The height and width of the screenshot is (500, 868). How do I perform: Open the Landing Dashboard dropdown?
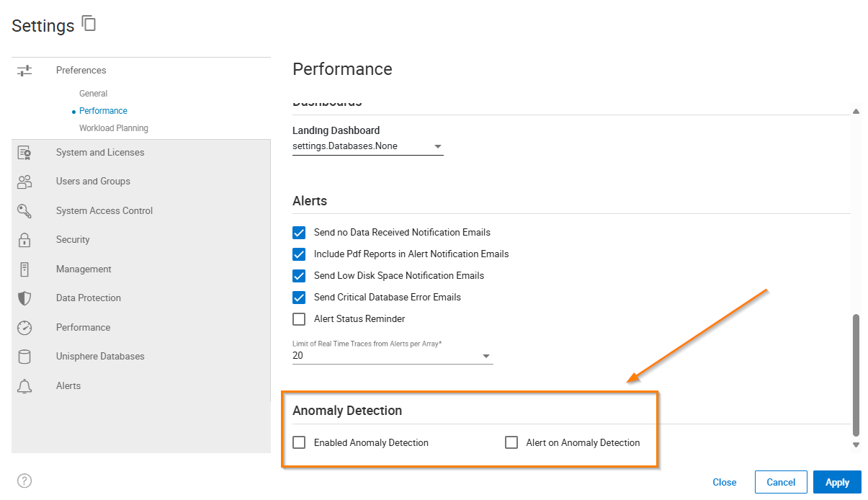[437, 146]
